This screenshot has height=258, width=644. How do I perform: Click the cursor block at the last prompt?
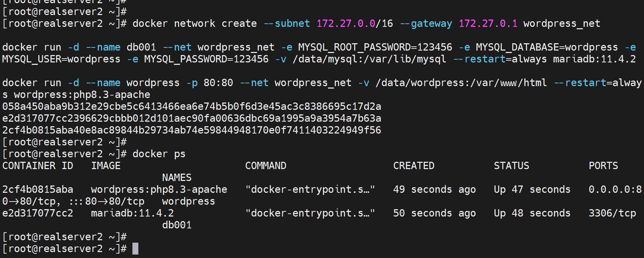[x=135, y=249]
